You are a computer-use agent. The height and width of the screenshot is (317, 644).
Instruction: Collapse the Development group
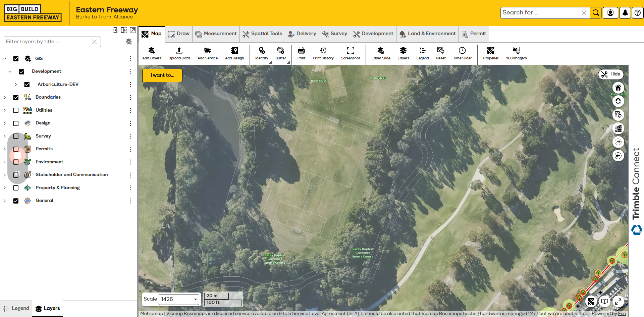click(x=10, y=71)
